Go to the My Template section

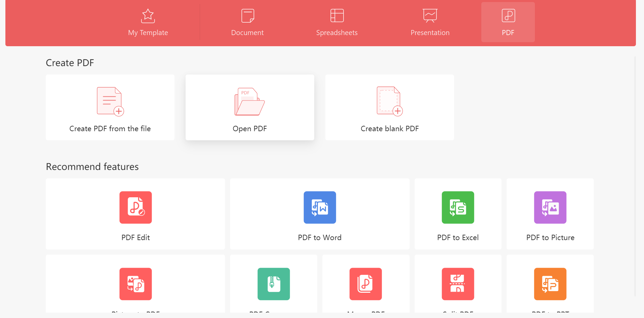point(148,22)
